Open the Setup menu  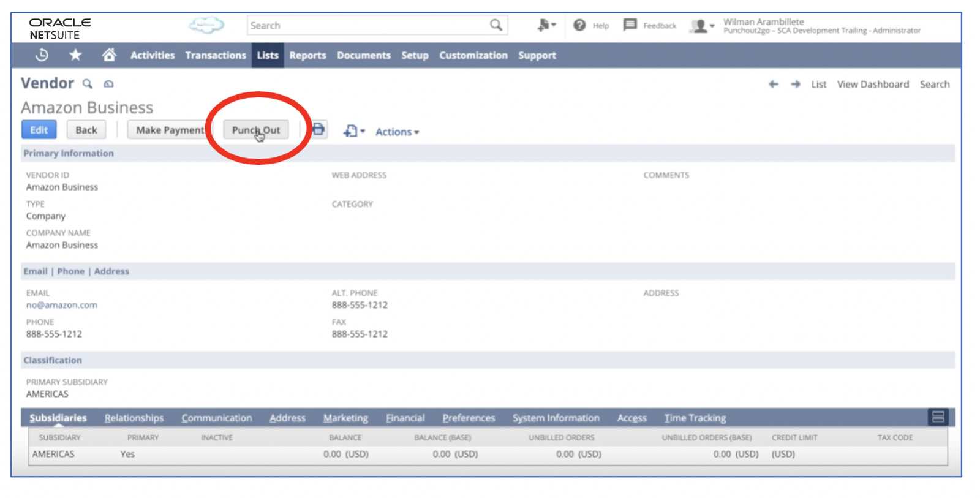click(415, 55)
